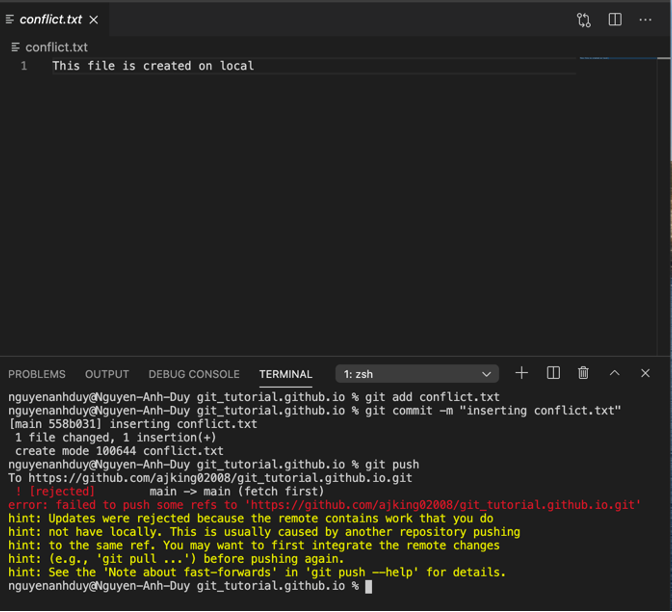Image resolution: width=672 pixels, height=612 pixels.
Task: Create a new terminal with plus icon
Action: click(521, 373)
